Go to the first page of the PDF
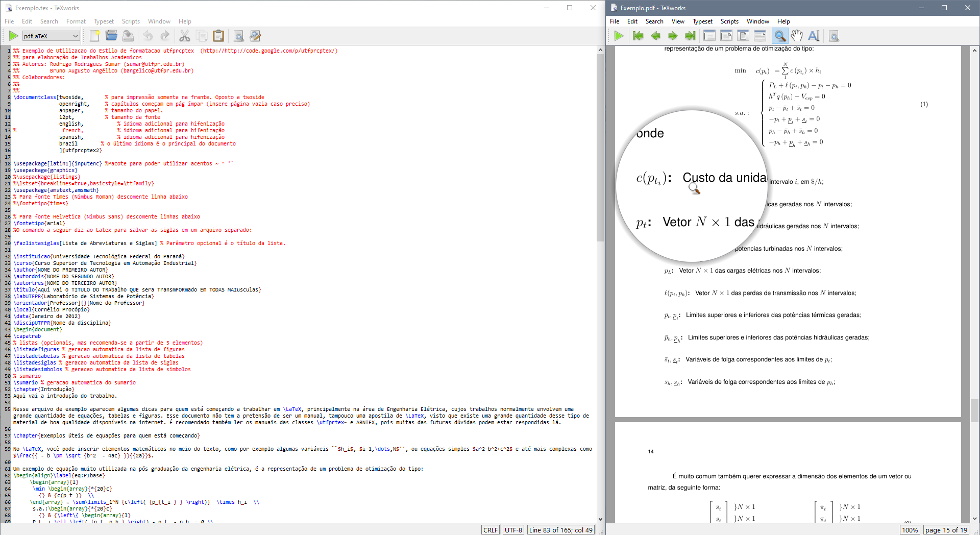Viewport: 980px width, 535px height. (x=638, y=36)
